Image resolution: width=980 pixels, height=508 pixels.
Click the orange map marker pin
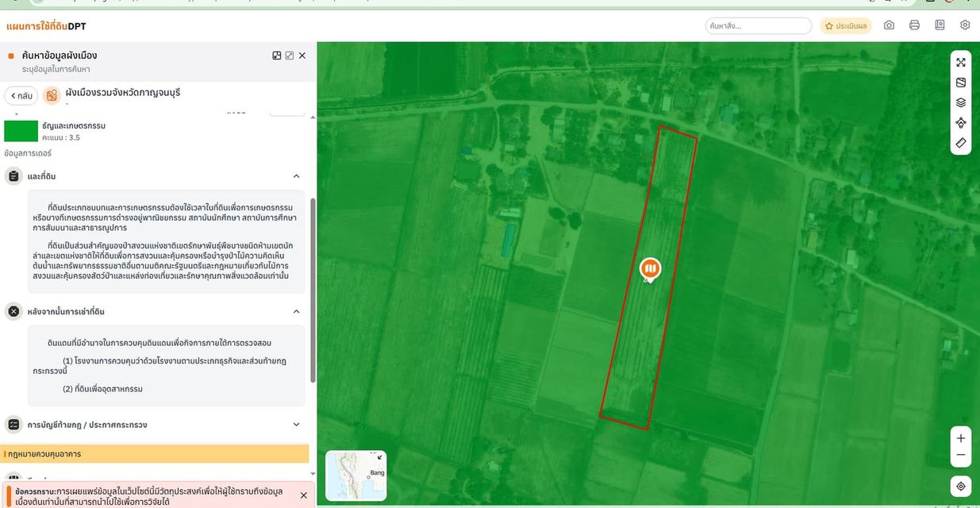coord(650,270)
